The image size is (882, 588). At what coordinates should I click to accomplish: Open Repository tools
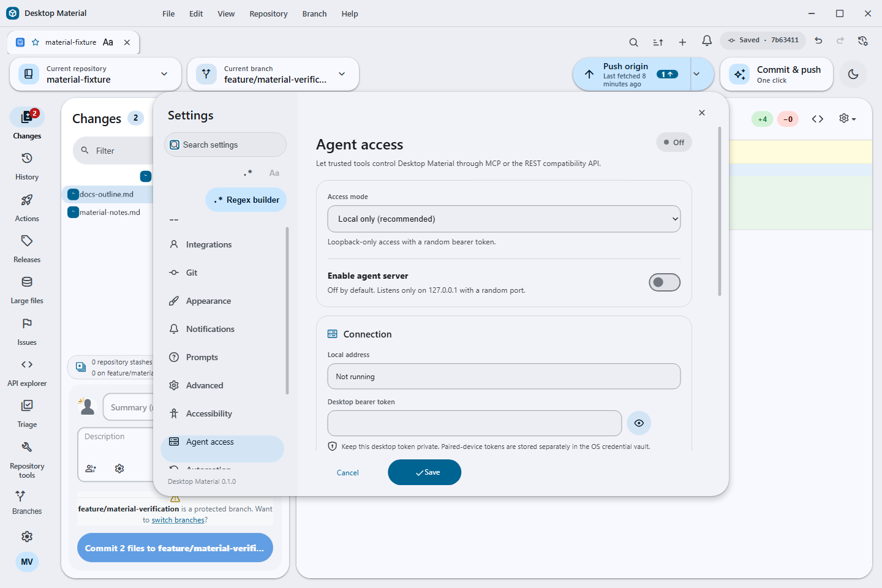[x=27, y=459]
